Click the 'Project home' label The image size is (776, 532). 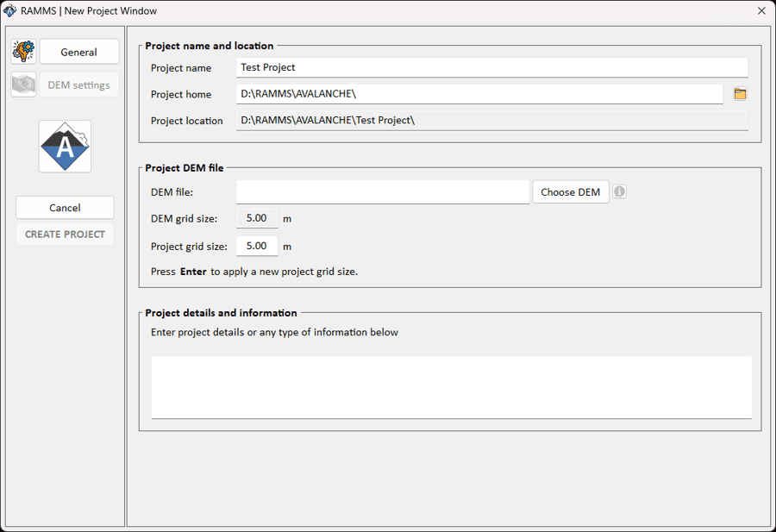(x=181, y=94)
